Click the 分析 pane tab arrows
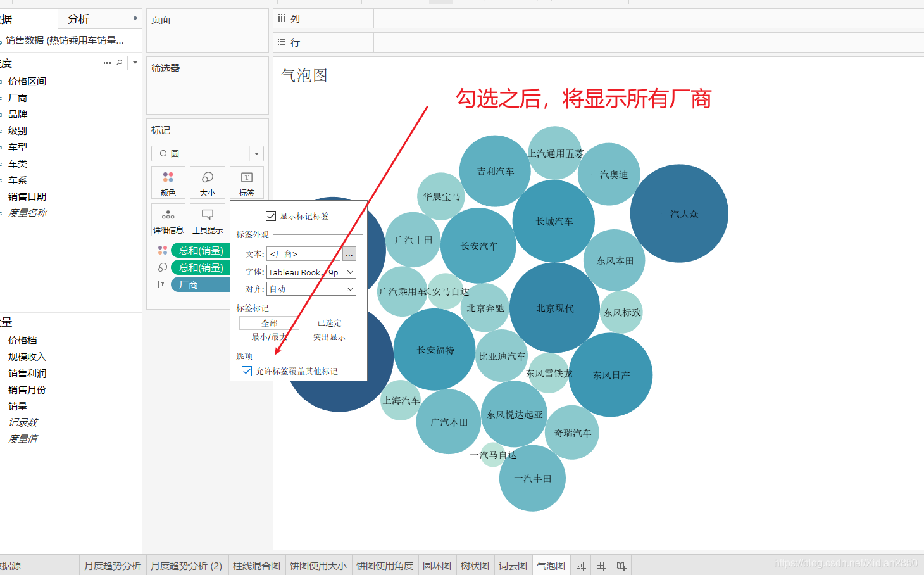The height and width of the screenshot is (575, 924). (135, 18)
